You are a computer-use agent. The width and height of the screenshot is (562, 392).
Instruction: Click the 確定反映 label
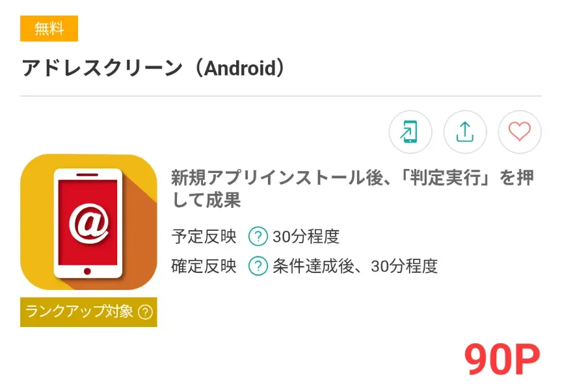(x=204, y=266)
